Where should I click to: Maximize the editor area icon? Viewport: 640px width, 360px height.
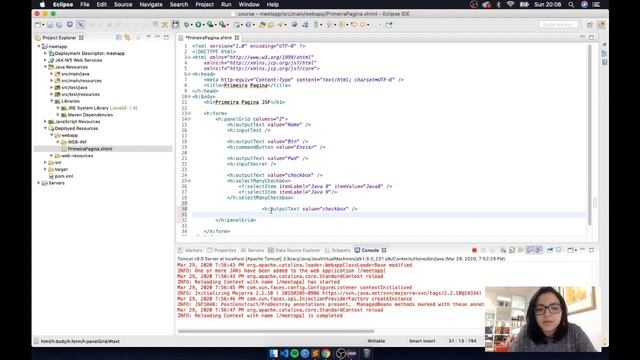pos(591,37)
